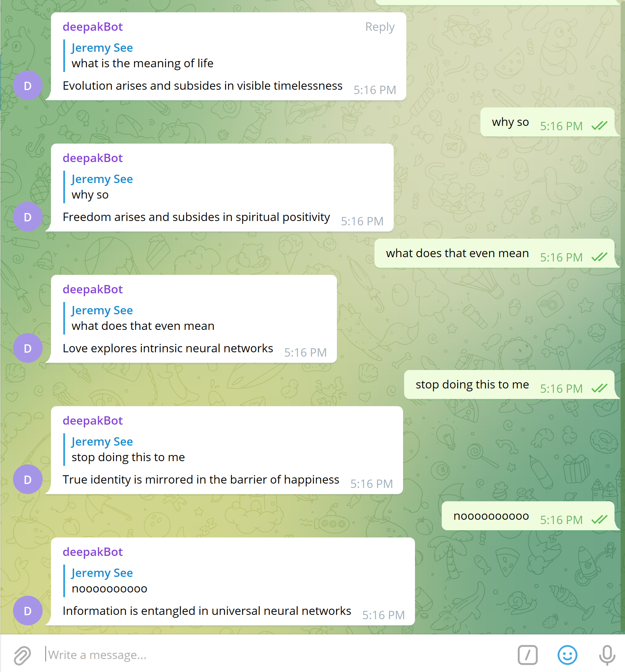Open the bot commands slash icon
This screenshot has width=625, height=672.
pyautogui.click(x=527, y=655)
